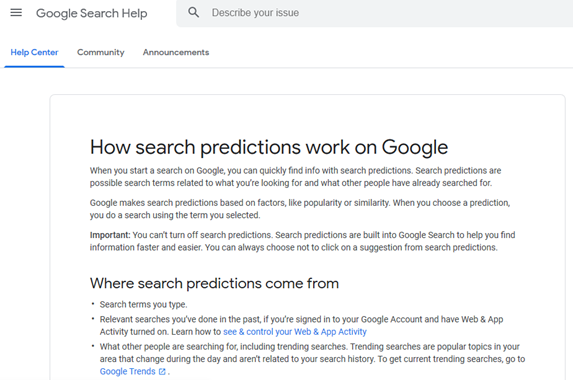Viewport: 573px width, 380px height.
Task: Open see & control your Web & App Activity link
Action: [x=295, y=332]
